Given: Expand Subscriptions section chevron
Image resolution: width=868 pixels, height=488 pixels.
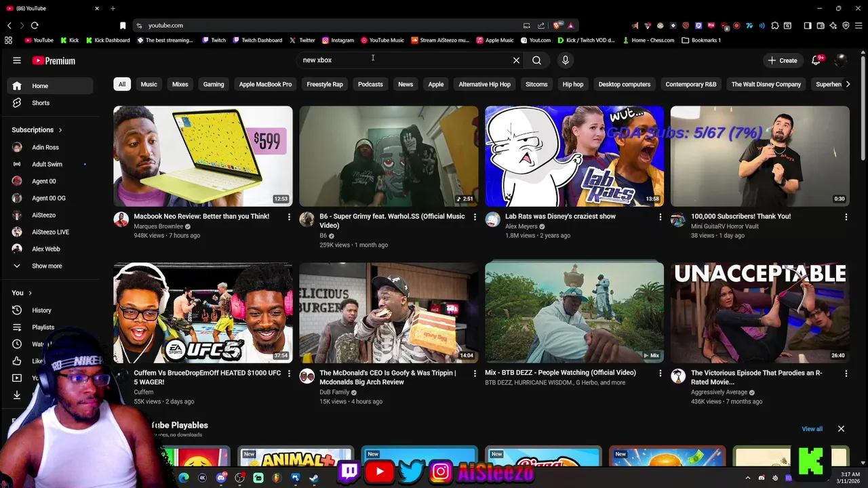Looking at the screenshot, I should 60,130.
